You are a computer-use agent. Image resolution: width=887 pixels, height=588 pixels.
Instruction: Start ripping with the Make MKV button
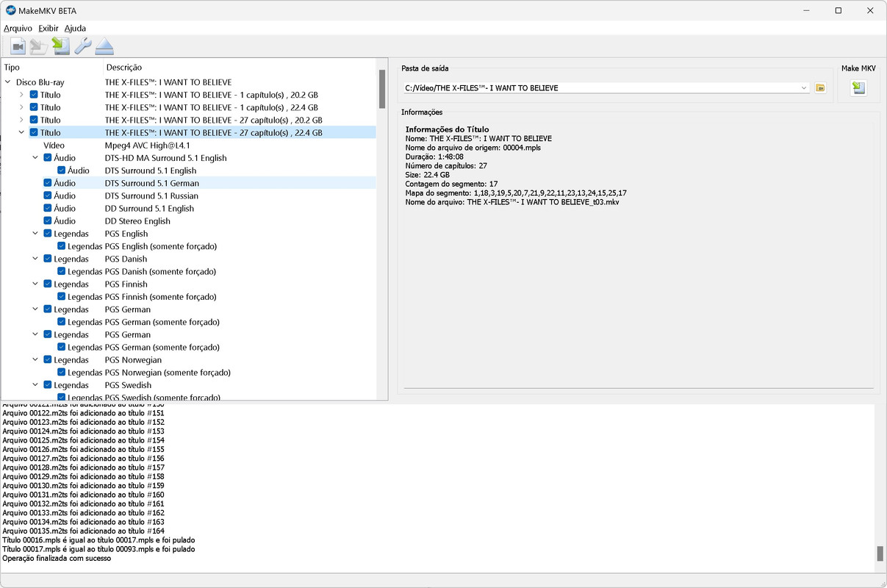(x=858, y=88)
